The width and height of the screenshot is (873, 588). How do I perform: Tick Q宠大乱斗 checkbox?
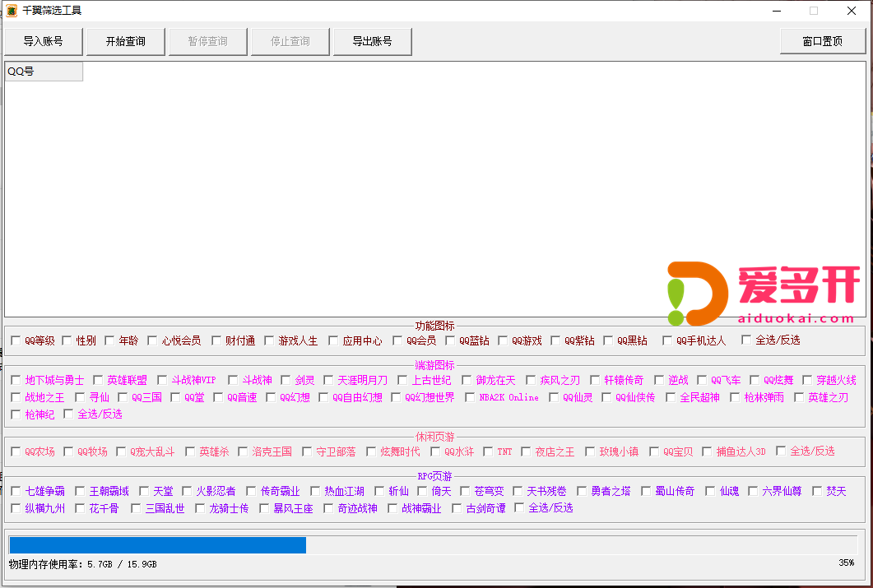[x=122, y=451]
